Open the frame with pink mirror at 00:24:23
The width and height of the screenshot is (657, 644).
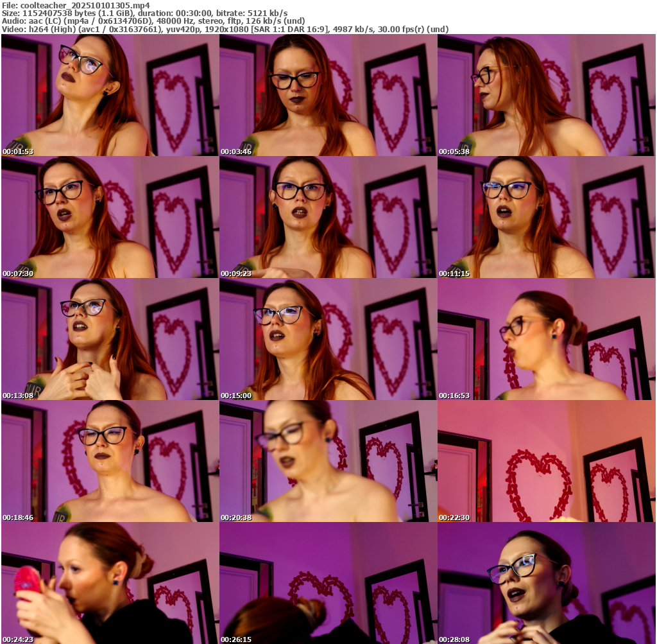coord(110,583)
